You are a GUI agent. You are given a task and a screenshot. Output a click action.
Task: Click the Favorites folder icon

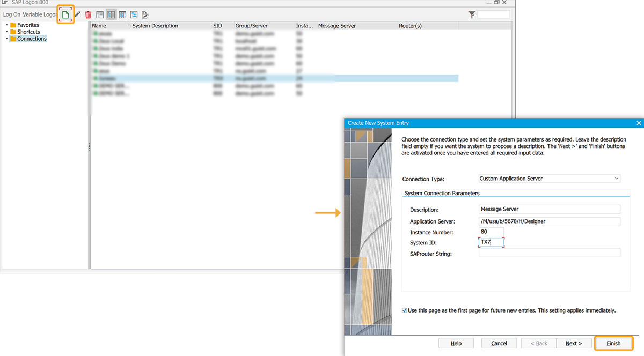tap(13, 25)
